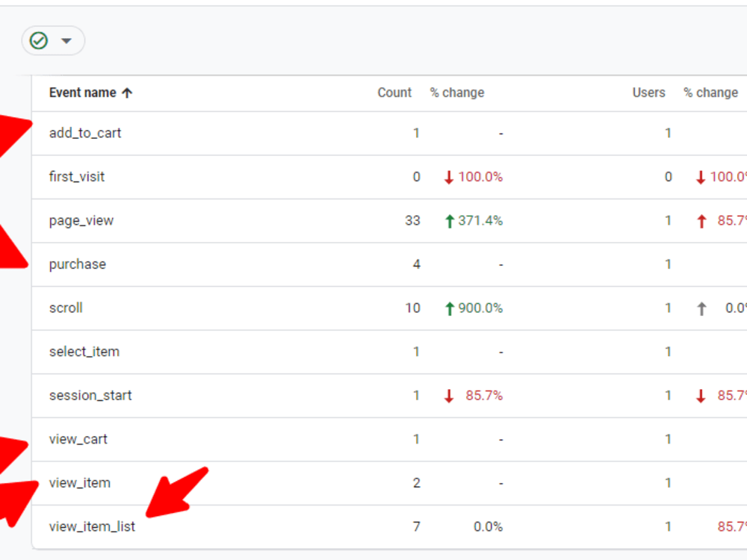Open the scroll event
This screenshot has width=747, height=560.
(x=66, y=308)
